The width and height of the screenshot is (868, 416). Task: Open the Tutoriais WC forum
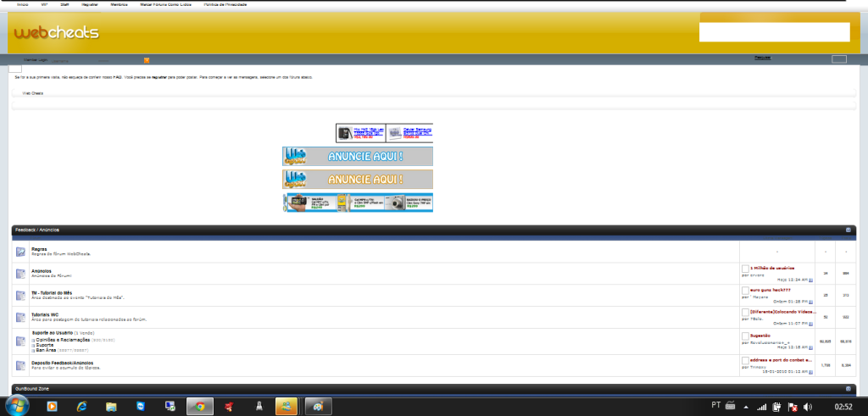click(45, 315)
